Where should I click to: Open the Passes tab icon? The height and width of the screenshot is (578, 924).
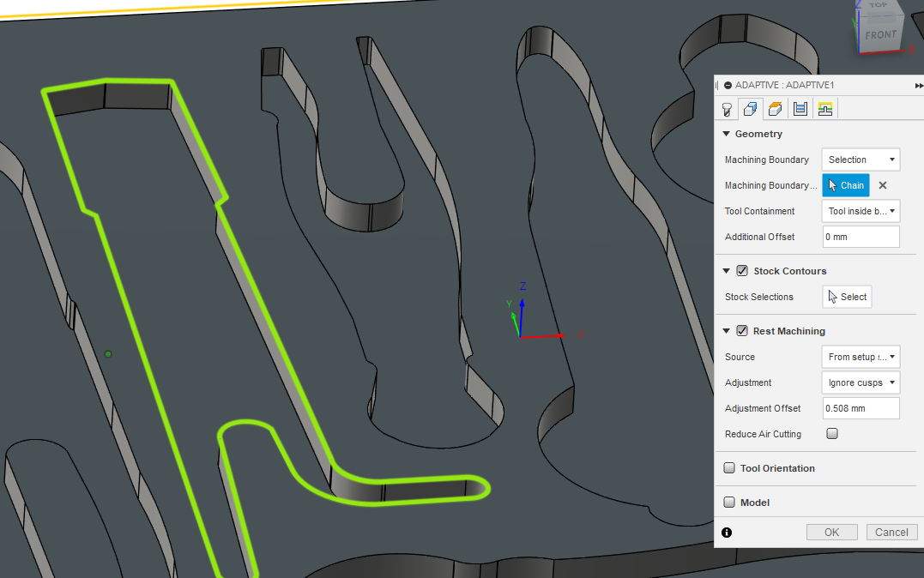click(800, 108)
